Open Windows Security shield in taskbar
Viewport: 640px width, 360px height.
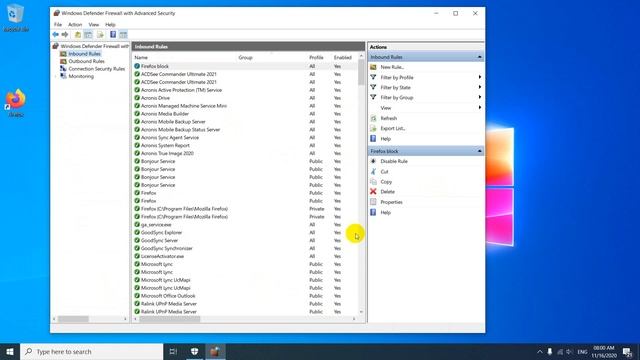(x=195, y=351)
